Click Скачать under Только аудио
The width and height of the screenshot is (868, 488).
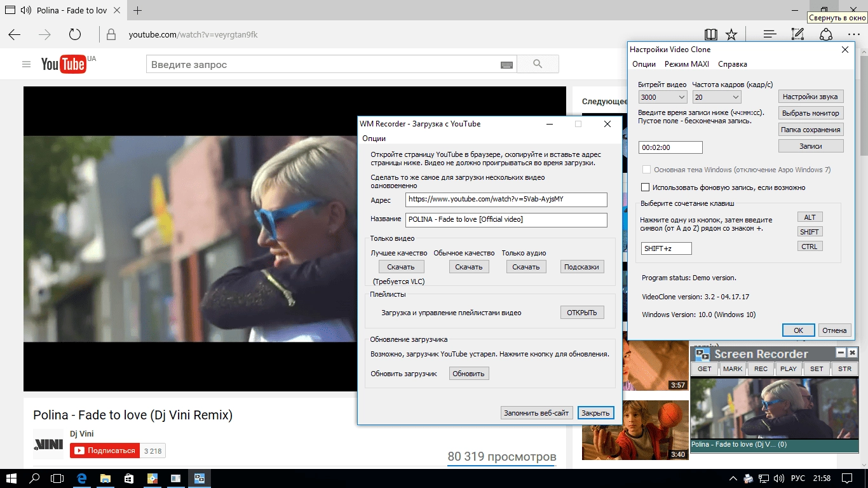(x=526, y=267)
